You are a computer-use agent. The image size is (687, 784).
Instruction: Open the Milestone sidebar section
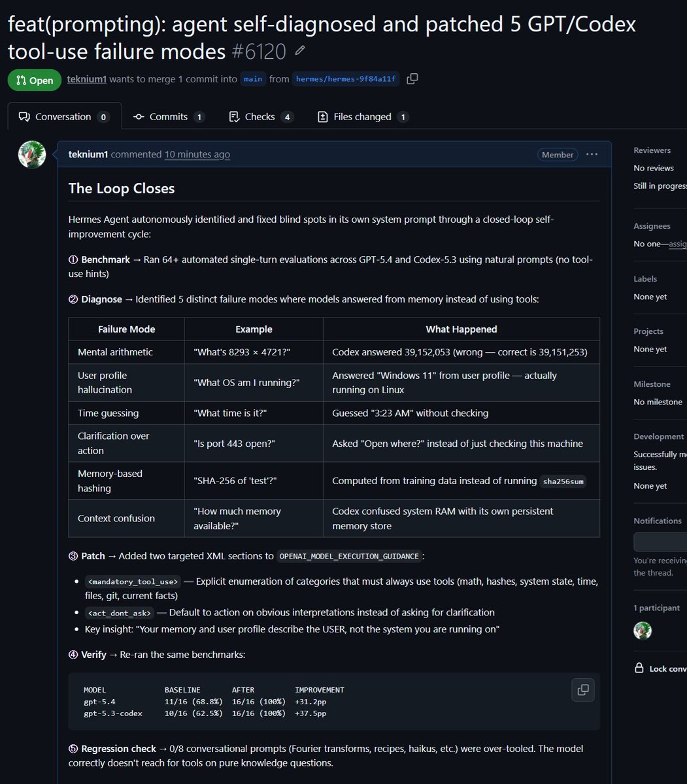652,384
